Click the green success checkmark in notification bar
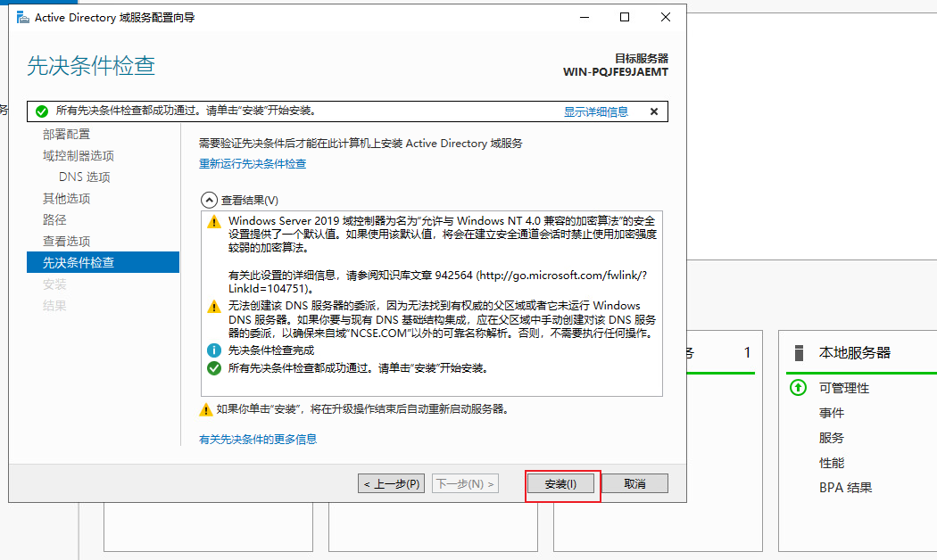The width and height of the screenshot is (937, 560). click(41, 111)
